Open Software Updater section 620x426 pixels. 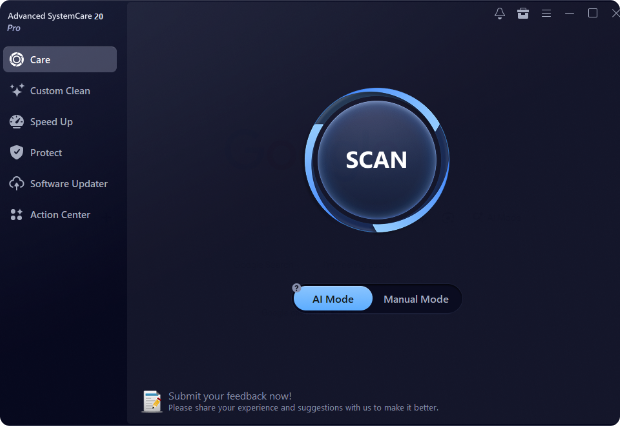click(60, 184)
